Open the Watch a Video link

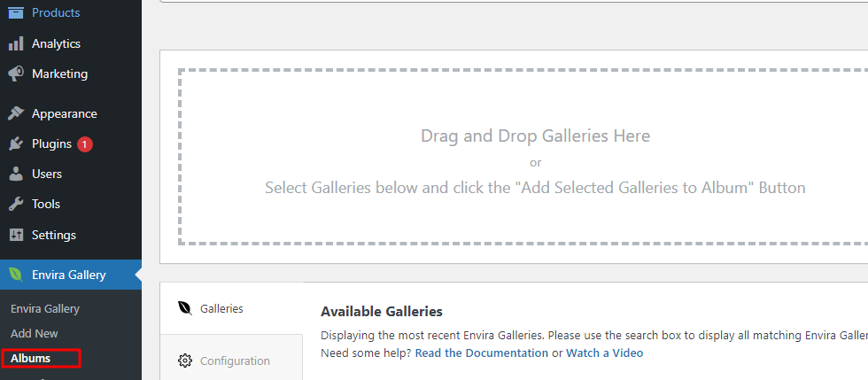604,353
